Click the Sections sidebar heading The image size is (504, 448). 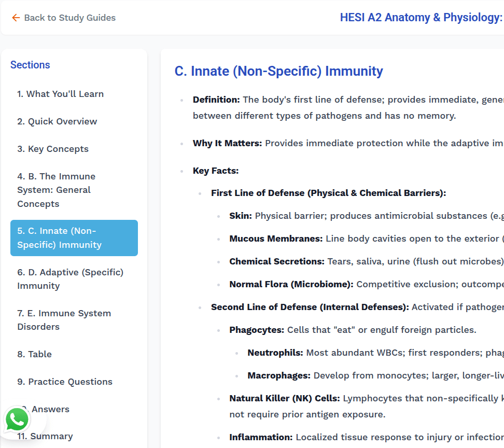pos(30,65)
